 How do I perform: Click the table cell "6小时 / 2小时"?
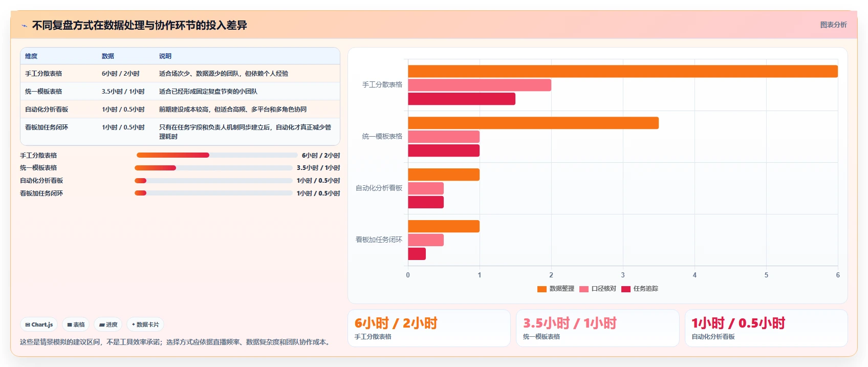click(121, 74)
